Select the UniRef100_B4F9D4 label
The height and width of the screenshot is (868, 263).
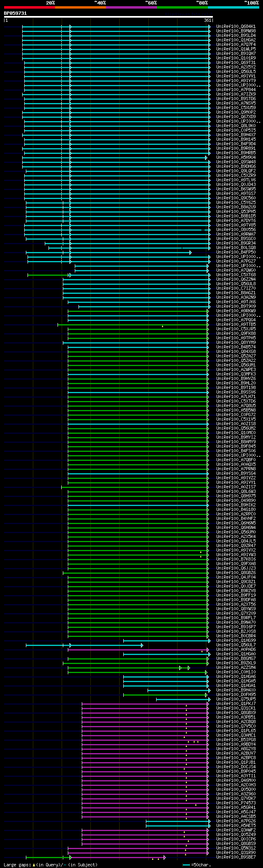[236, 144]
